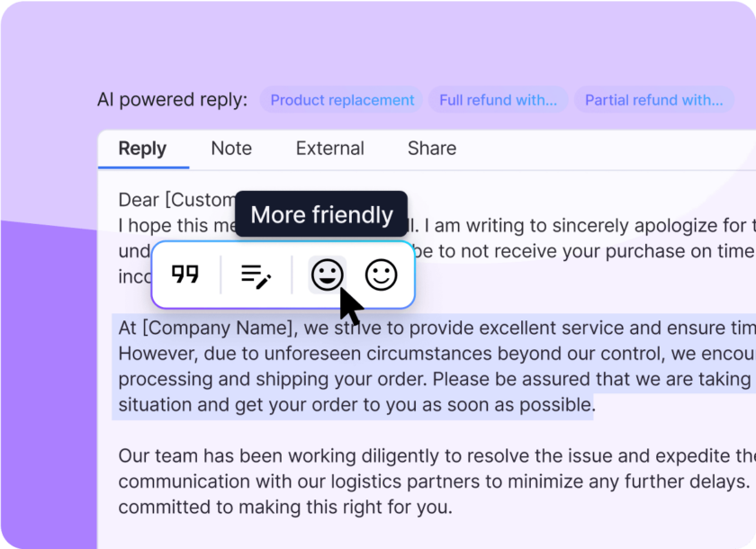
Task: Switch back to the Reply tab
Action: pyautogui.click(x=143, y=148)
